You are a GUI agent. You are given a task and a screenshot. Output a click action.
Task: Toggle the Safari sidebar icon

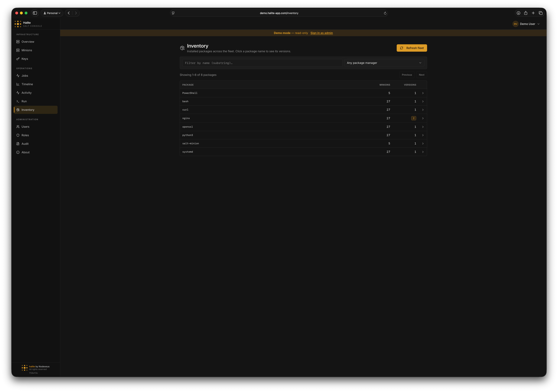pos(35,13)
